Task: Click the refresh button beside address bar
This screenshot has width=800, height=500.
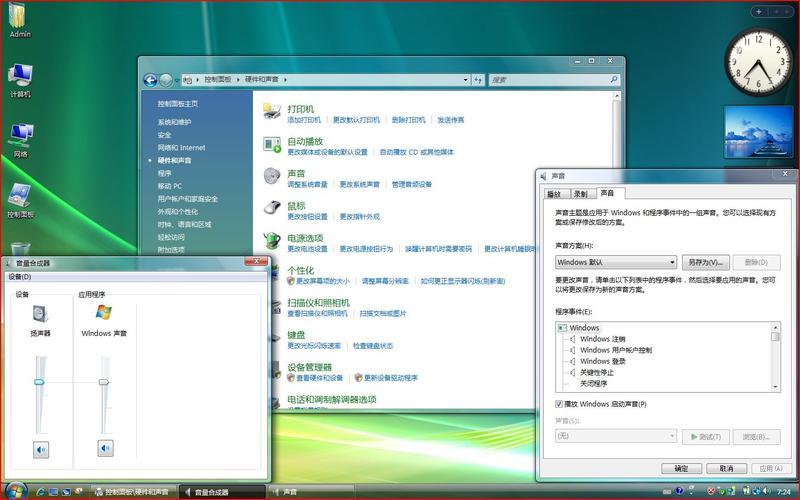Action: tap(478, 80)
